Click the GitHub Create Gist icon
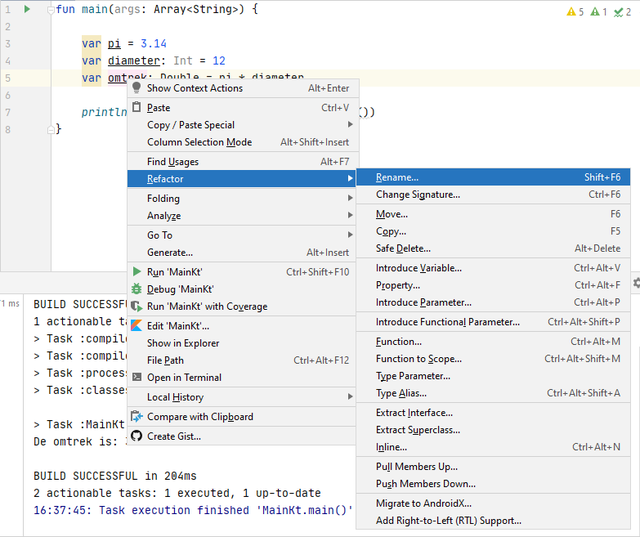640x537 pixels. 137,436
